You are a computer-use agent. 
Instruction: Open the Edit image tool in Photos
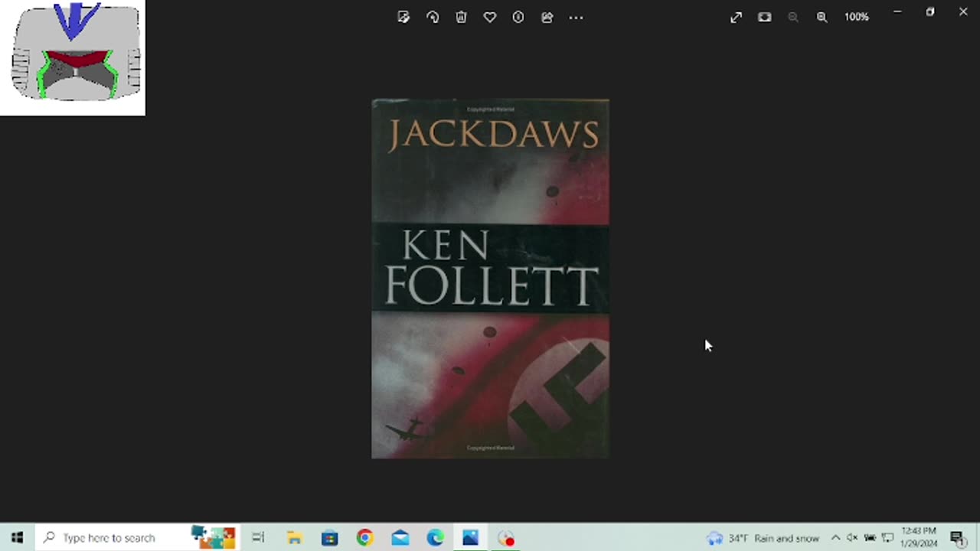(403, 17)
